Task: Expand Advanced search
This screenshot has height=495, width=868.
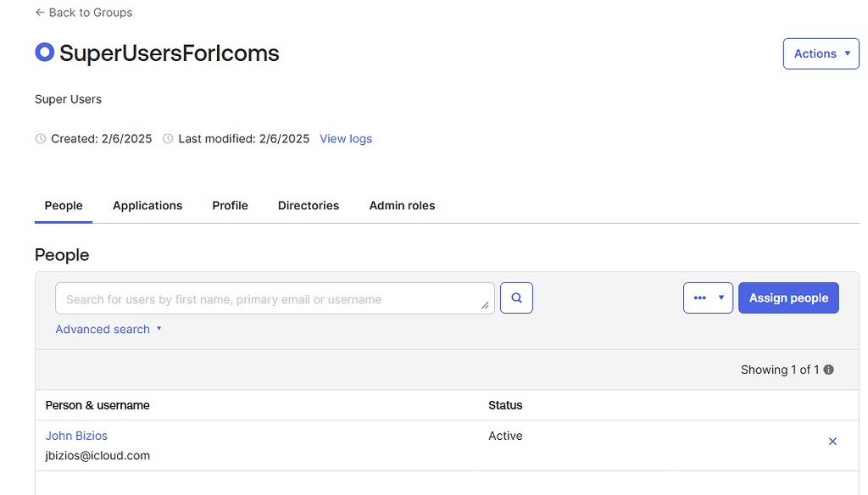Action: (108, 329)
